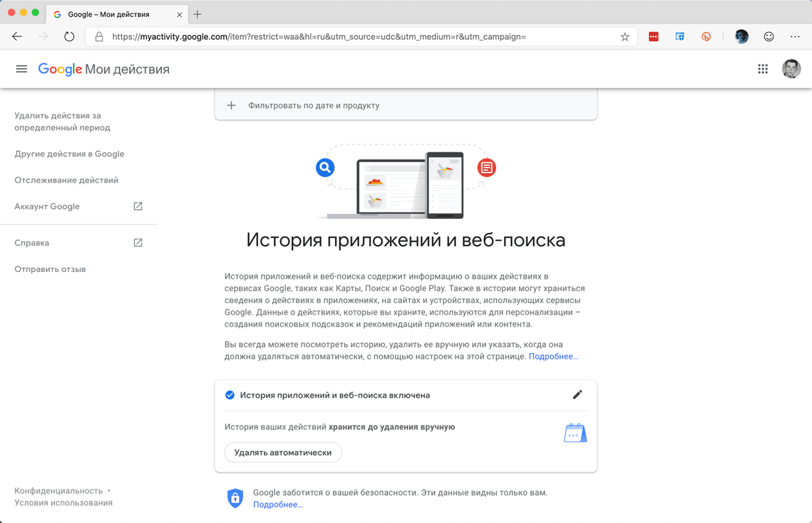Go to Отслеживание действий
Screen dimensions: 812x523
(x=66, y=180)
